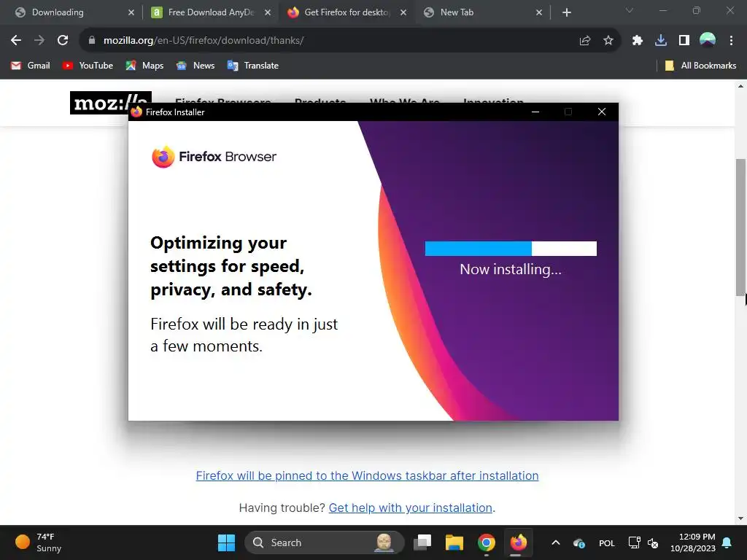The image size is (747, 560).
Task: Open Task View on the taskbar
Action: click(422, 542)
